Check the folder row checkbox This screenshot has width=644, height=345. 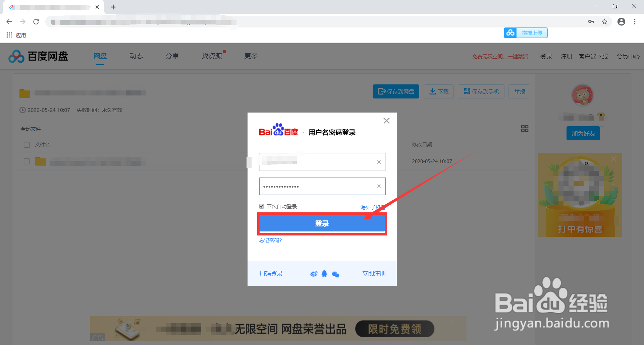coord(27,161)
